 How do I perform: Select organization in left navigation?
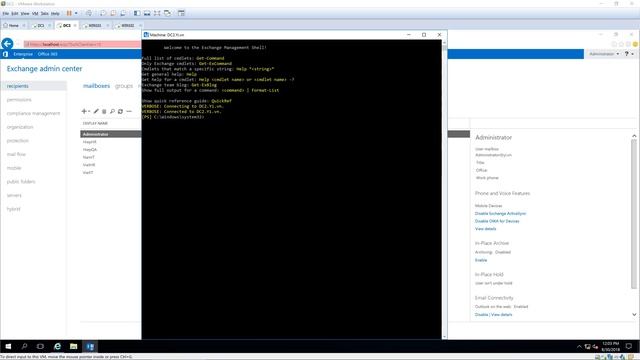[x=20, y=127]
